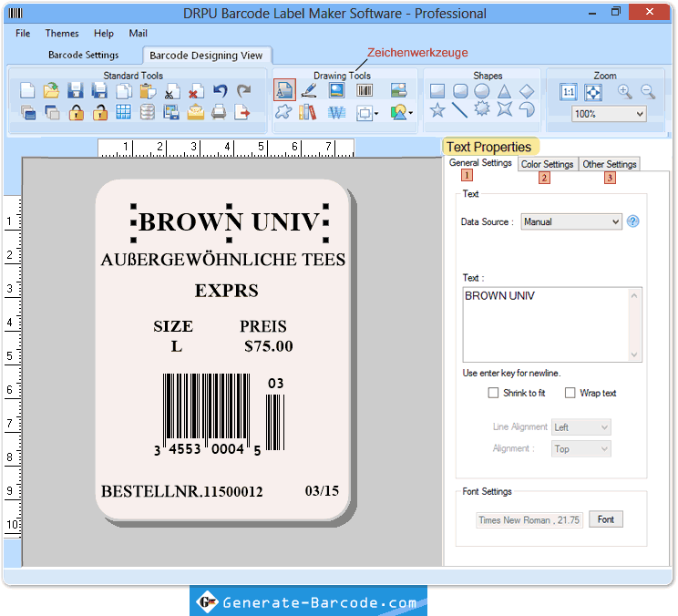Insert a picture with the image tool

336,90
